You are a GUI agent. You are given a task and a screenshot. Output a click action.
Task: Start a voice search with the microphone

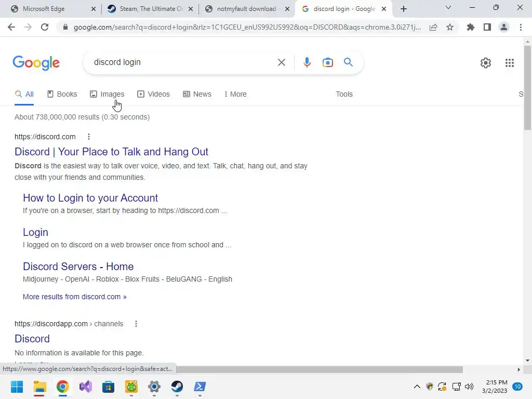pos(307,62)
